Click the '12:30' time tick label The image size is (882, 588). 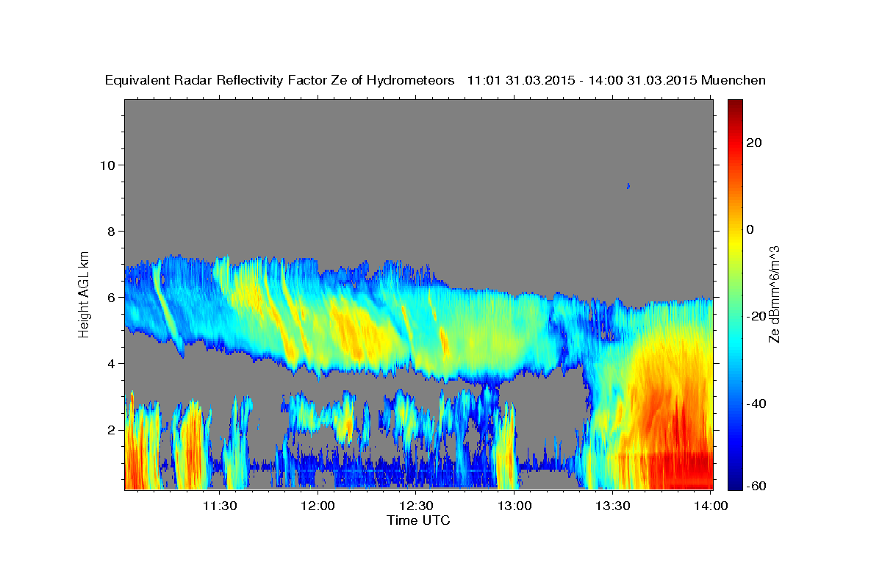pos(416,506)
